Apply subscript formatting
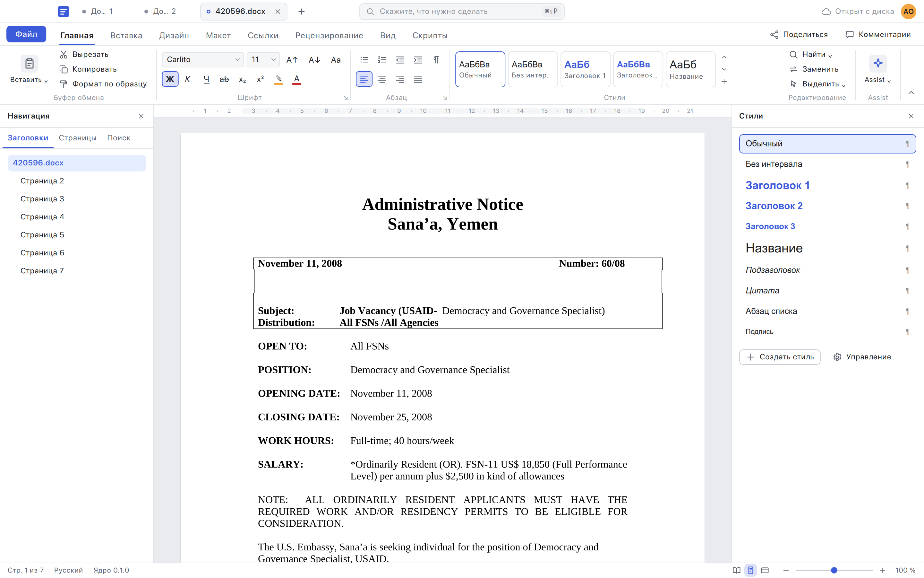924x578 pixels. (x=243, y=79)
